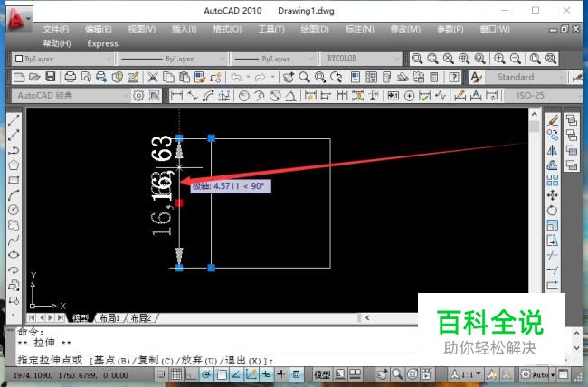Open the 文件(F) menu

point(56,29)
